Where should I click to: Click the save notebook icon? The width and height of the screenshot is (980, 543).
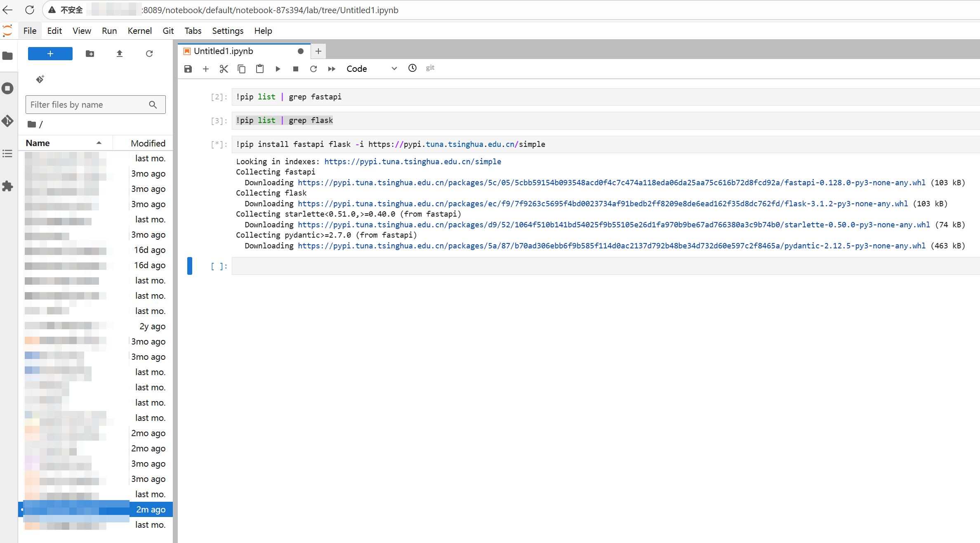188,69
